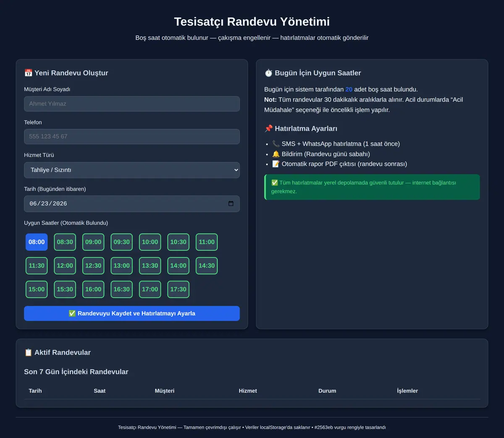Pick the 13:30 time slot

point(150,266)
